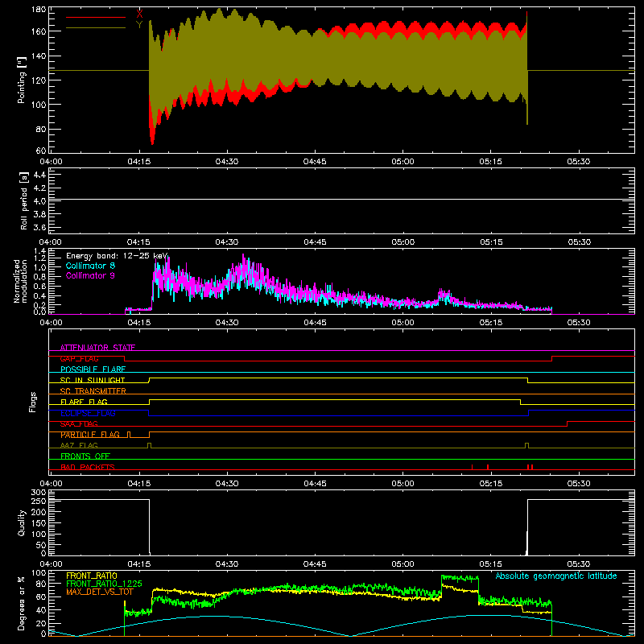
Task: Click the 300 tick on Quality axis
Action: 39,493
